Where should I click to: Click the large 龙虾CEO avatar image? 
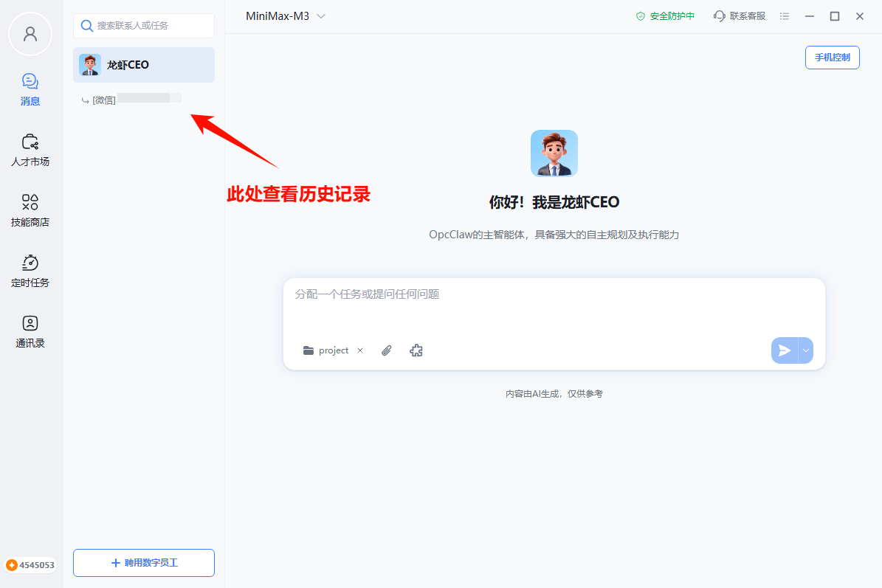point(554,153)
